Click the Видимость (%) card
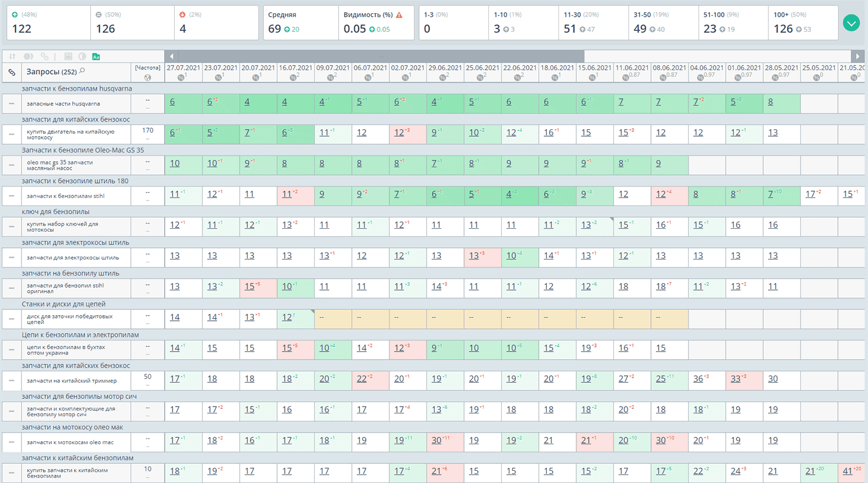 376,23
